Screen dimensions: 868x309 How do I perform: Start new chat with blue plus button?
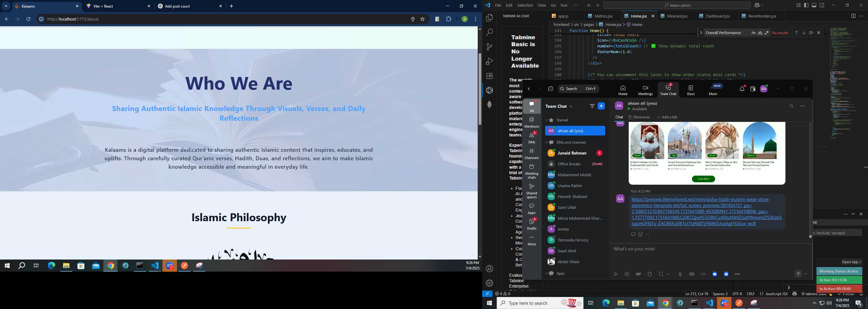(x=601, y=106)
